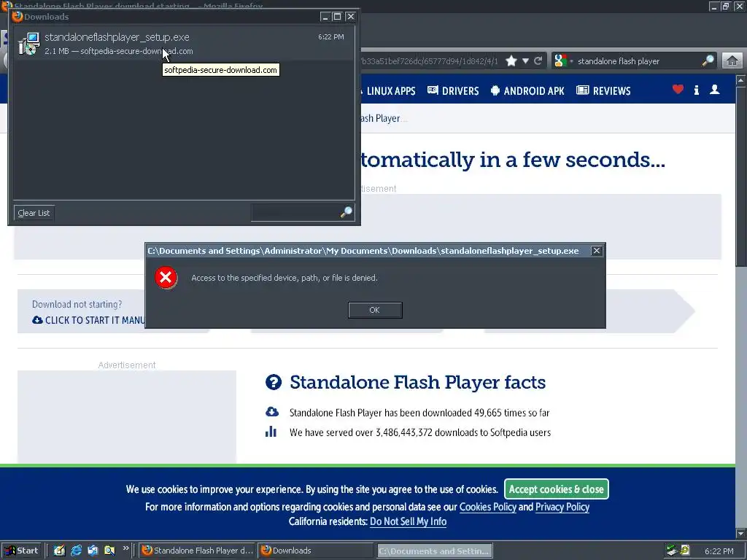
Task: Open the REVIEWS menu
Action: point(603,91)
